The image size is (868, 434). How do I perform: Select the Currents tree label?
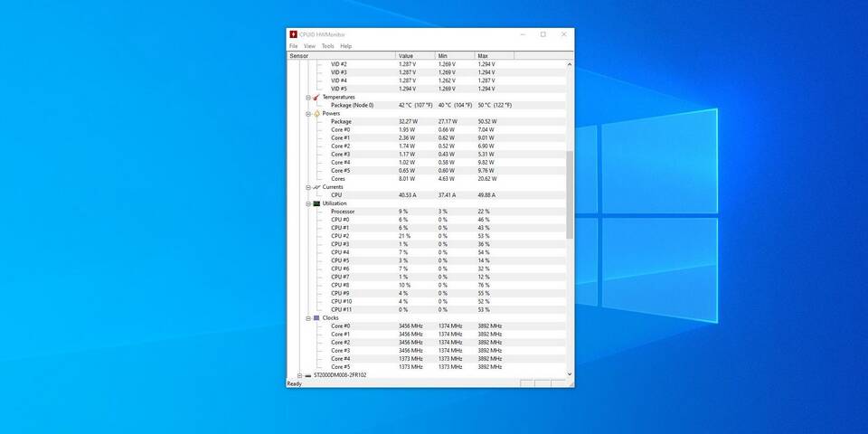click(x=333, y=187)
